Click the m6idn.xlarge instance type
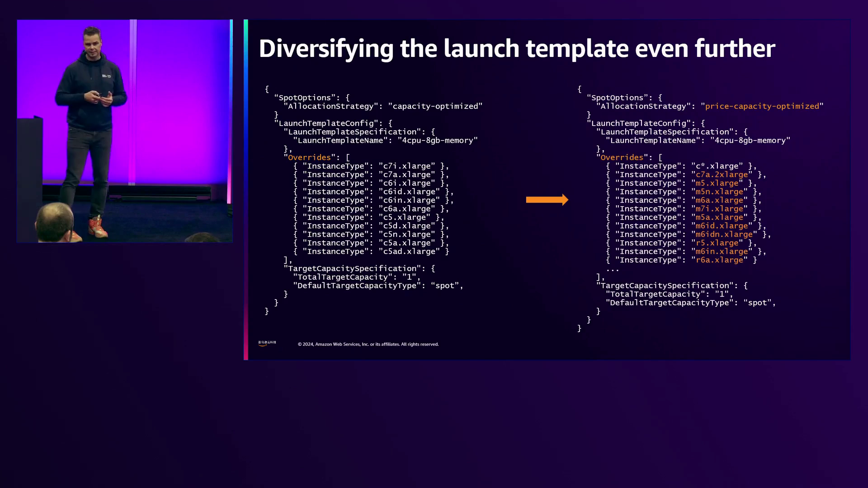The width and height of the screenshot is (868, 488). pos(724,234)
